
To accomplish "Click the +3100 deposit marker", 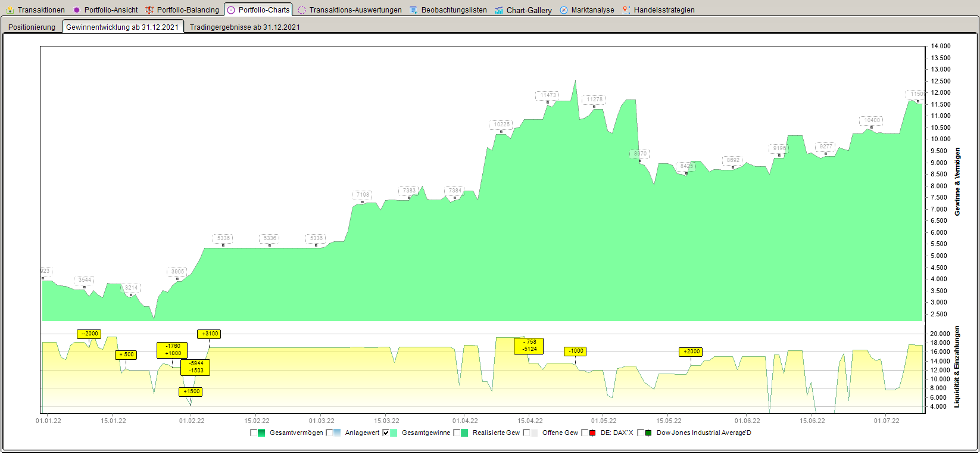I will (x=209, y=334).
